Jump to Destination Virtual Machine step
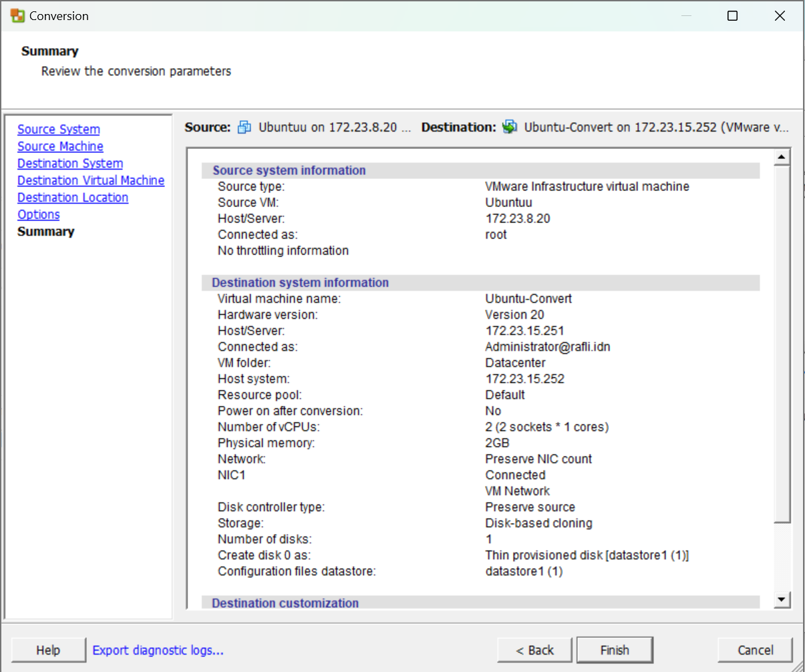This screenshot has height=672, width=805. click(91, 180)
